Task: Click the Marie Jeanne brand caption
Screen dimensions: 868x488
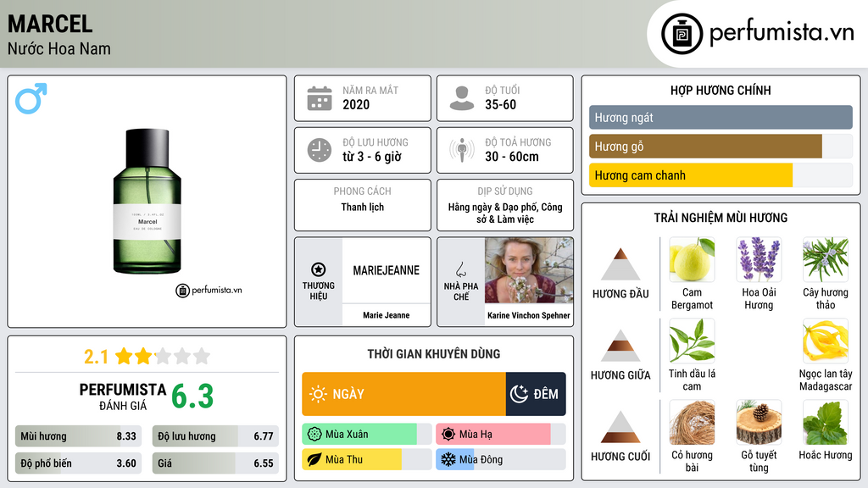Action: click(x=387, y=315)
